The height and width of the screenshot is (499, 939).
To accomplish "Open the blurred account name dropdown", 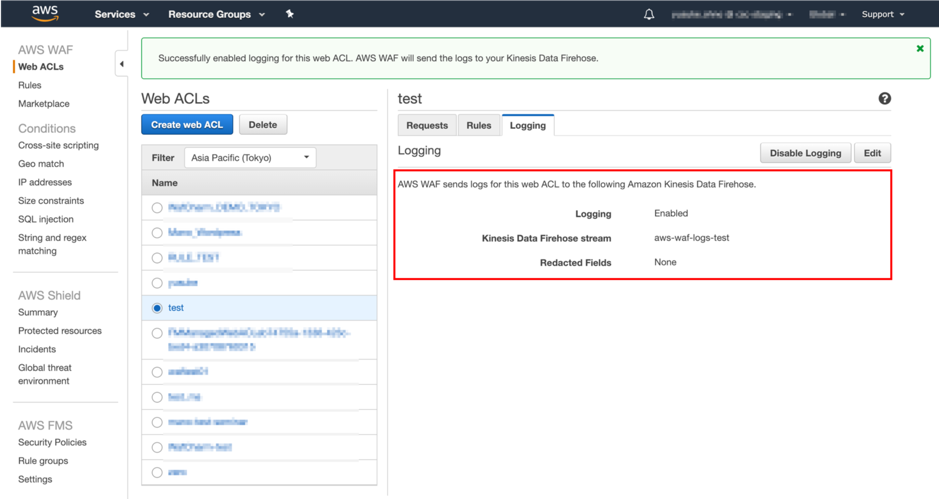I will click(731, 14).
